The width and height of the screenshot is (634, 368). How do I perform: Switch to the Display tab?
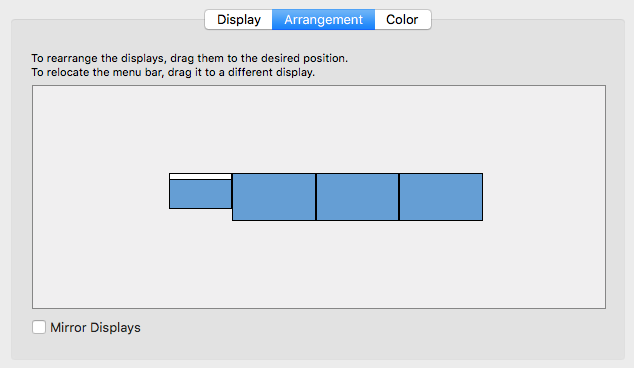pyautogui.click(x=239, y=19)
